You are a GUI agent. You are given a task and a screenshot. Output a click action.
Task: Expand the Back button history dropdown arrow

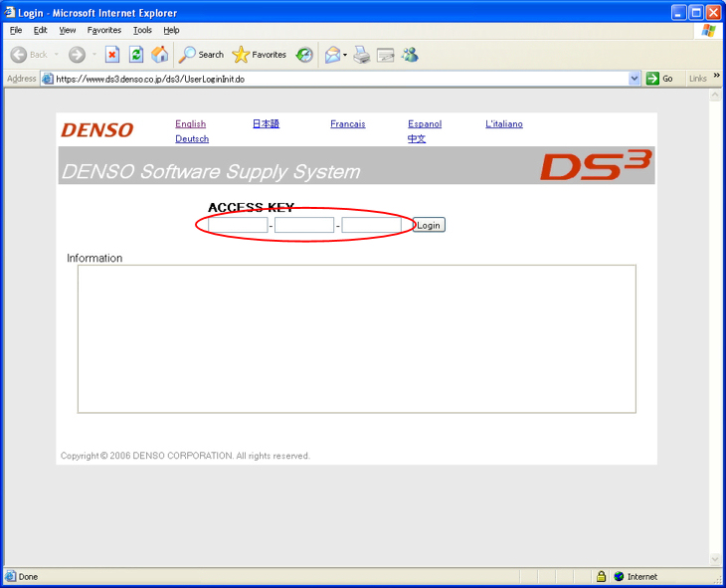(57, 55)
